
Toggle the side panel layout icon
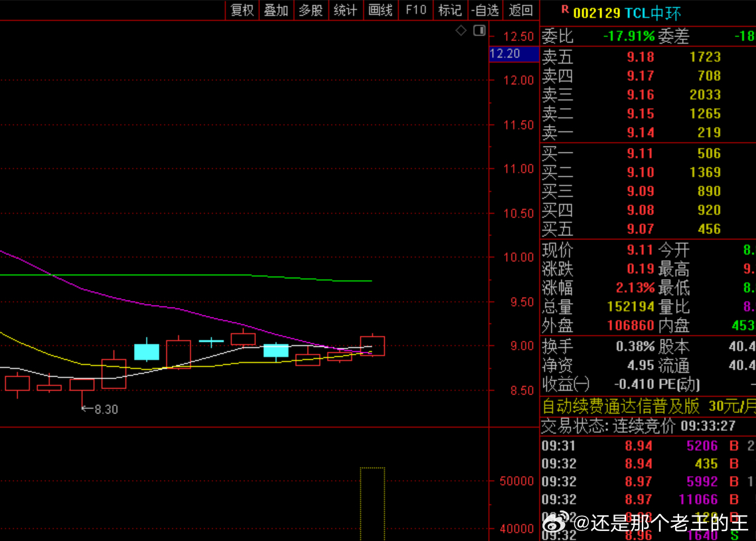[x=479, y=31]
